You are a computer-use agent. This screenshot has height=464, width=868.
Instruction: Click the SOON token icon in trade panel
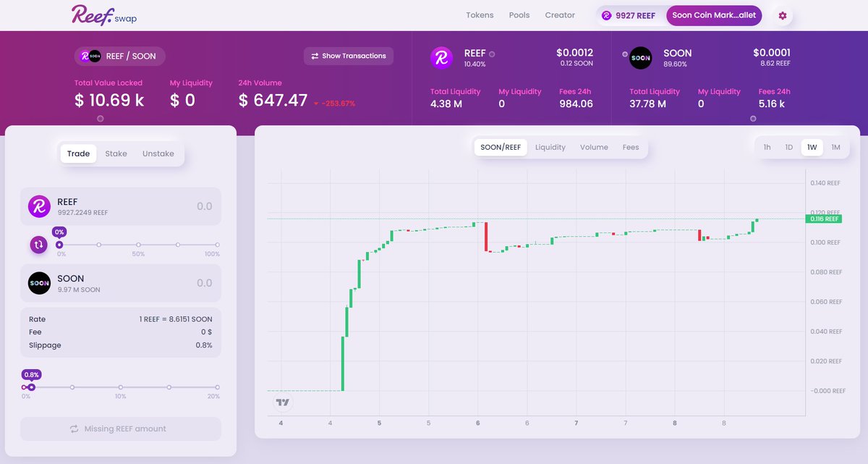pyautogui.click(x=39, y=283)
